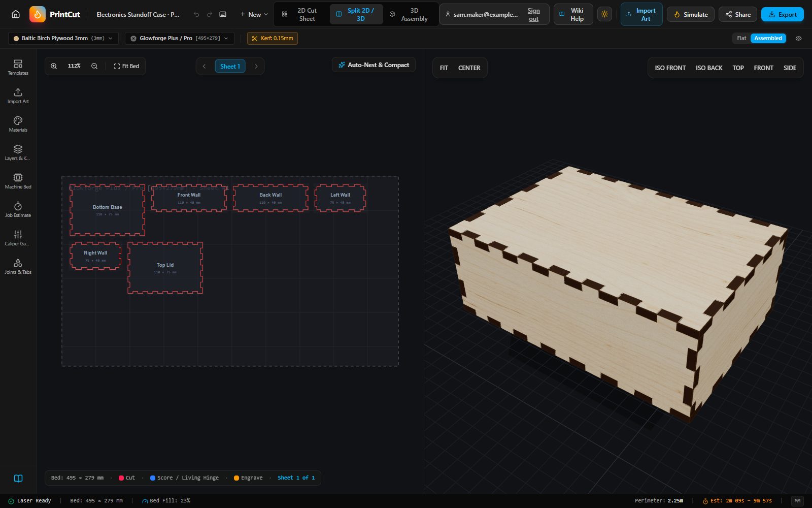Viewport: 812px width, 508px height.
Task: Go to the previous sheet
Action: point(204,66)
